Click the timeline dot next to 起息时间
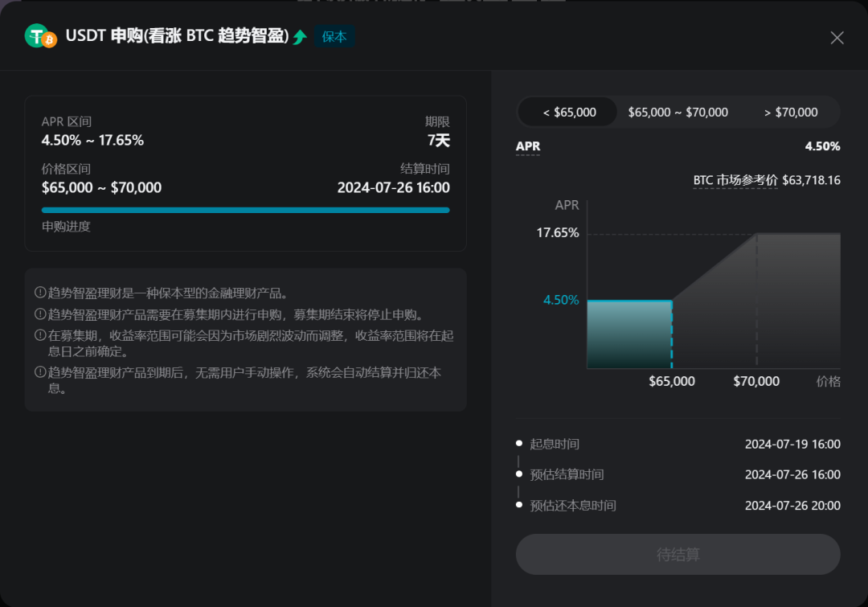 click(519, 443)
